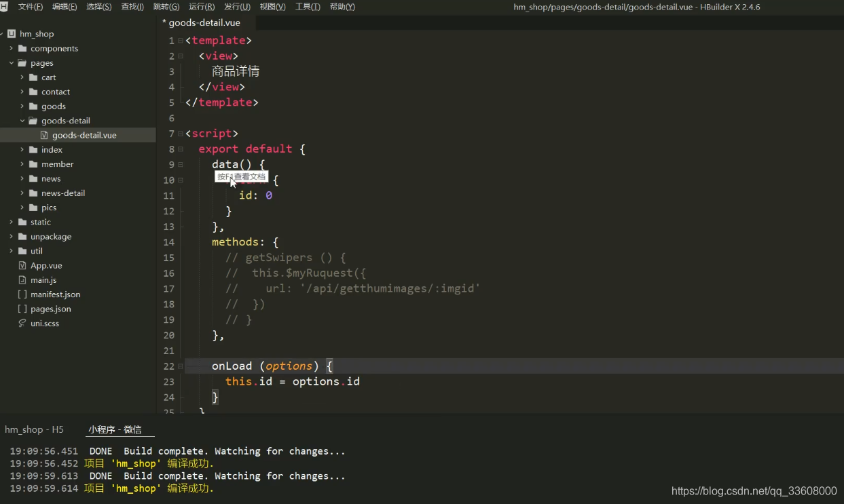The width and height of the screenshot is (844, 504).
Task: Click the 'this.id = options.id' code line
Action: click(293, 381)
